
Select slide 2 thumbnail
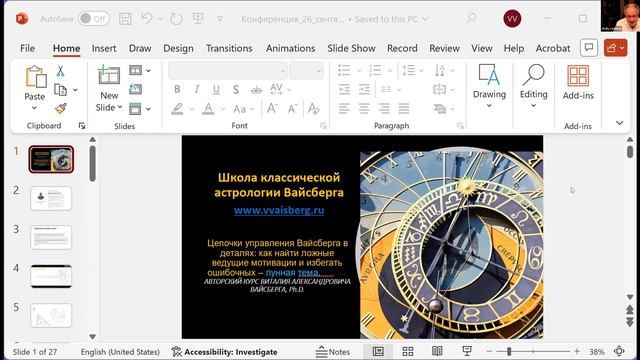coord(51,198)
